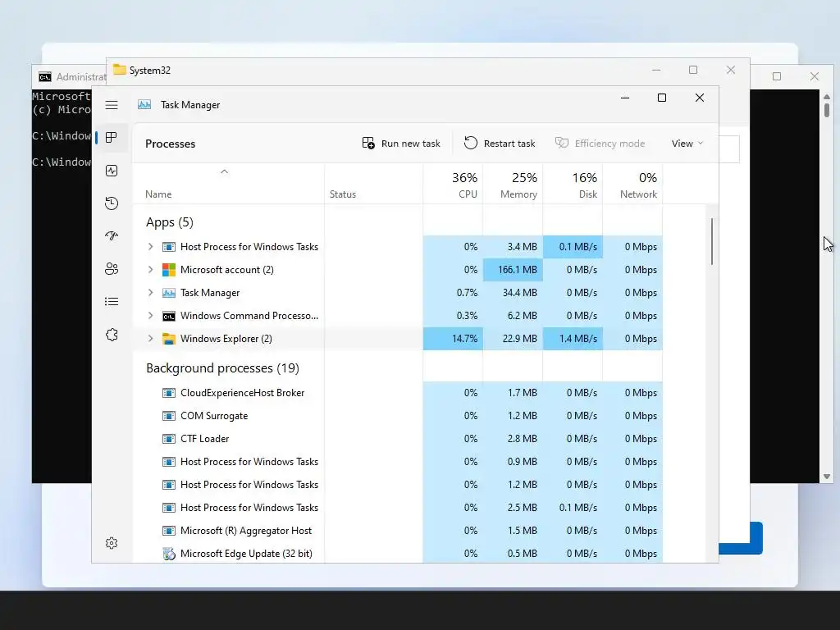Image resolution: width=840 pixels, height=630 pixels.
Task: Select the CTF Loader process row
Action: point(398,439)
